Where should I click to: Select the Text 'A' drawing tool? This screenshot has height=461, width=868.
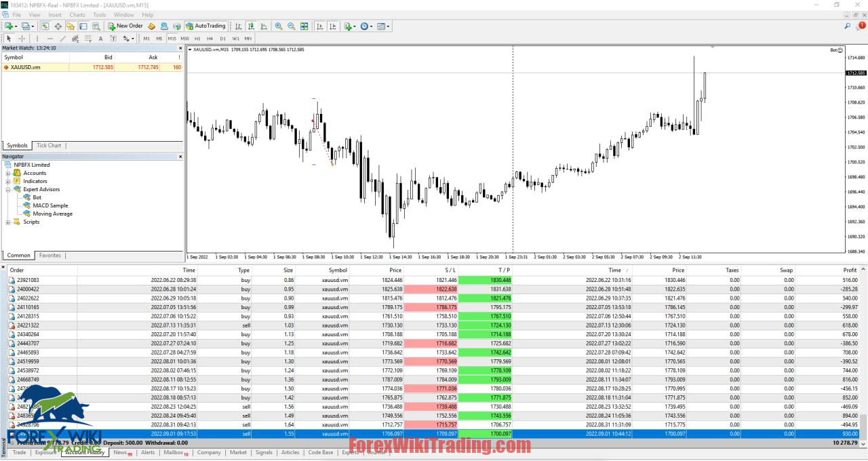pos(100,39)
